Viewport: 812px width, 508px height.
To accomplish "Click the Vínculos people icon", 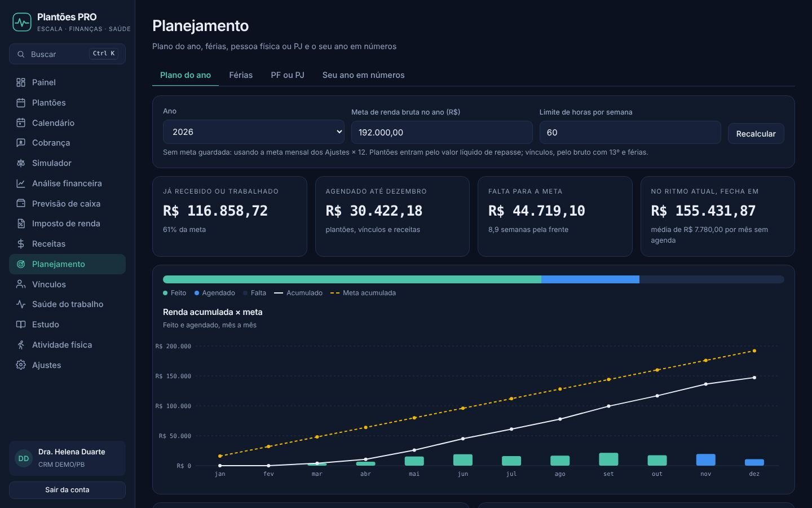I will click(21, 284).
